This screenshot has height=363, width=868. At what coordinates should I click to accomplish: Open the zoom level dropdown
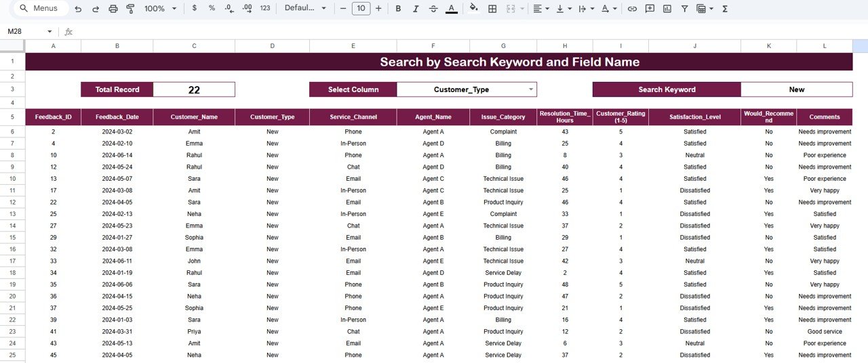point(160,9)
